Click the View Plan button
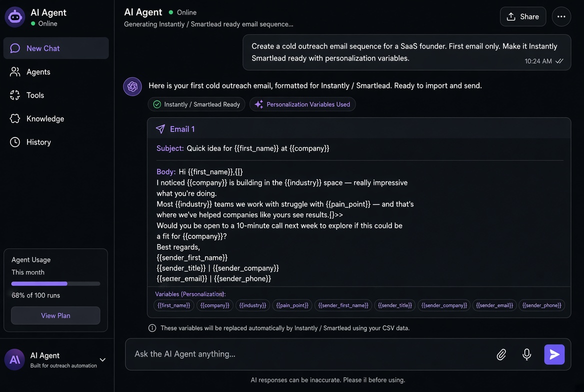The width and height of the screenshot is (584, 392). 55,315
